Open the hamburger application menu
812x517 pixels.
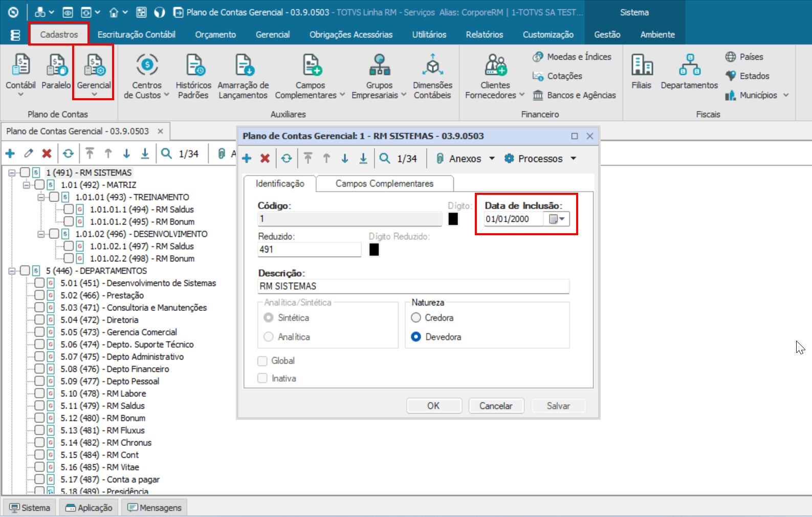point(15,35)
